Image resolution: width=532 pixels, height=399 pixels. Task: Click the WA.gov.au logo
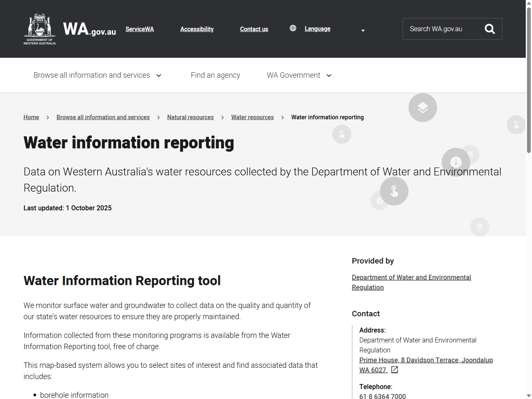[x=89, y=29]
